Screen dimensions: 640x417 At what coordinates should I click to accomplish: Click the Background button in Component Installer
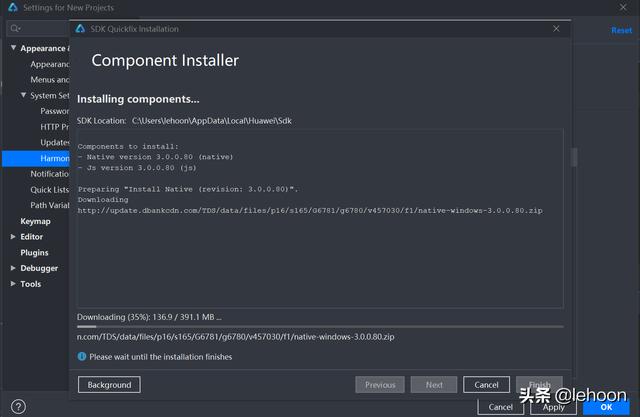109,385
